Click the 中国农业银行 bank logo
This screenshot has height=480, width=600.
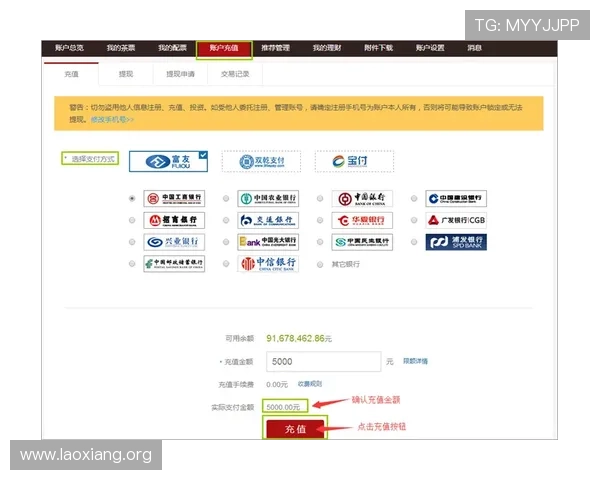pos(267,198)
